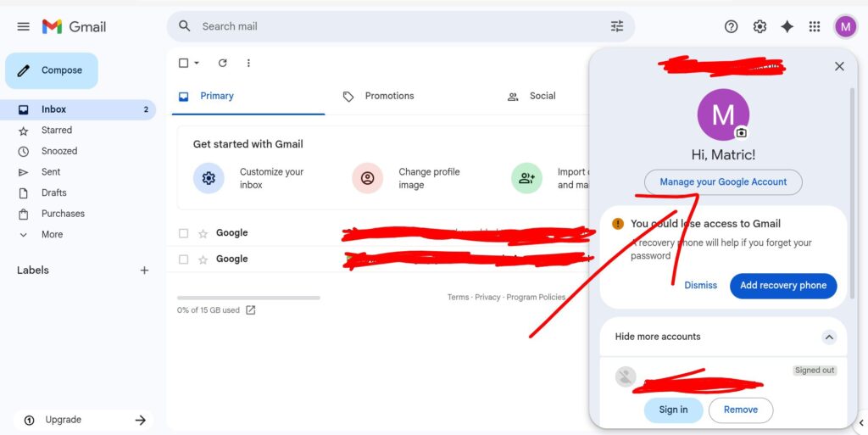Open Program Policies link
This screenshot has height=435, width=868.
pyautogui.click(x=536, y=297)
